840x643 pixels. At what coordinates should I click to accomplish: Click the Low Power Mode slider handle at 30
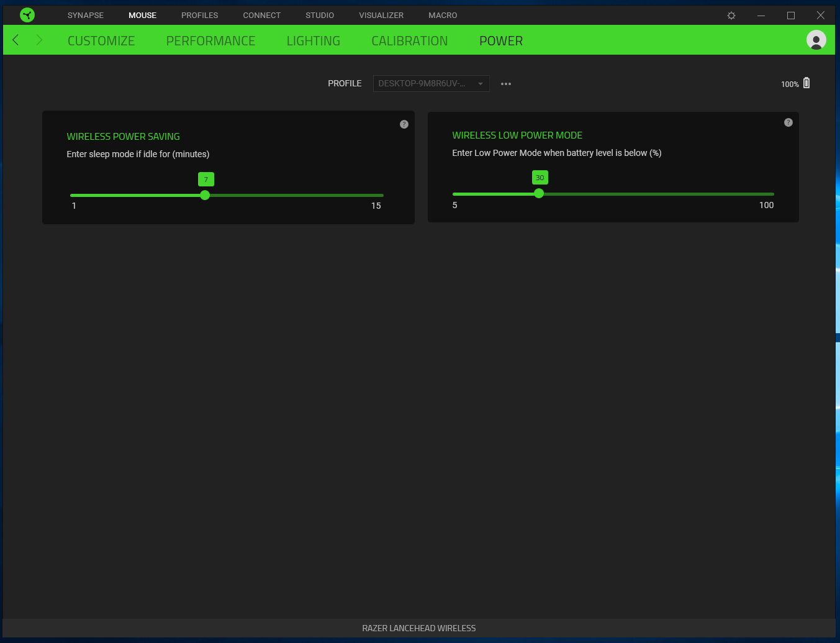[538, 193]
